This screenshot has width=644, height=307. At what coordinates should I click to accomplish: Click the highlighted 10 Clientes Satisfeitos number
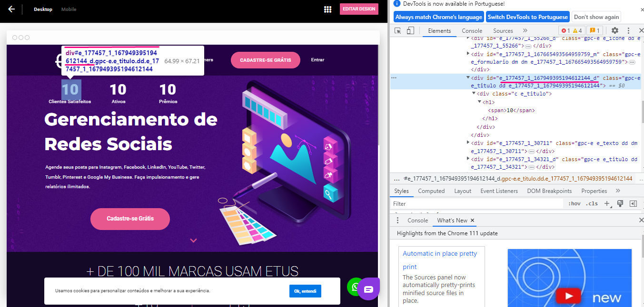(x=71, y=89)
